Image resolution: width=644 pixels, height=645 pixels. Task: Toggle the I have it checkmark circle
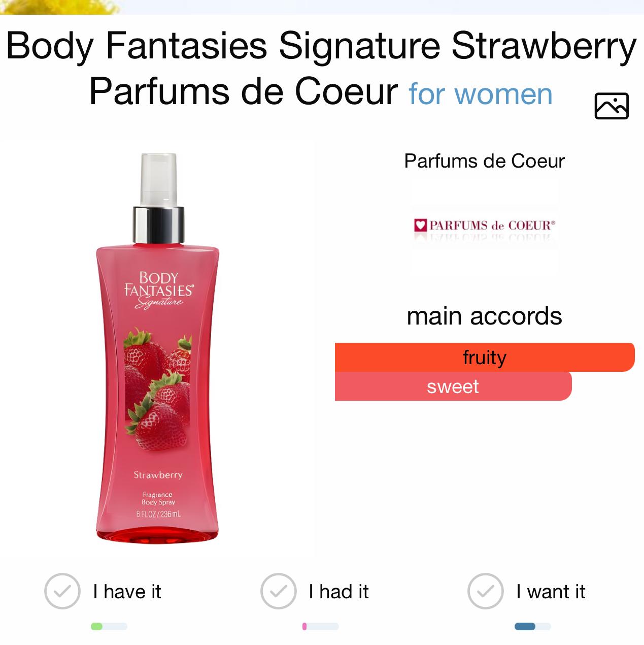pos(62,591)
